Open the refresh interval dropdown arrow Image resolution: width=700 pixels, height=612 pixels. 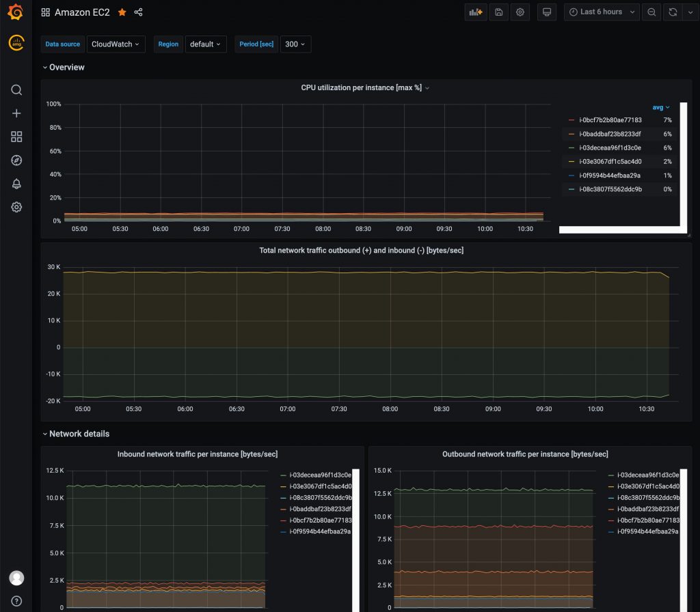(x=690, y=12)
